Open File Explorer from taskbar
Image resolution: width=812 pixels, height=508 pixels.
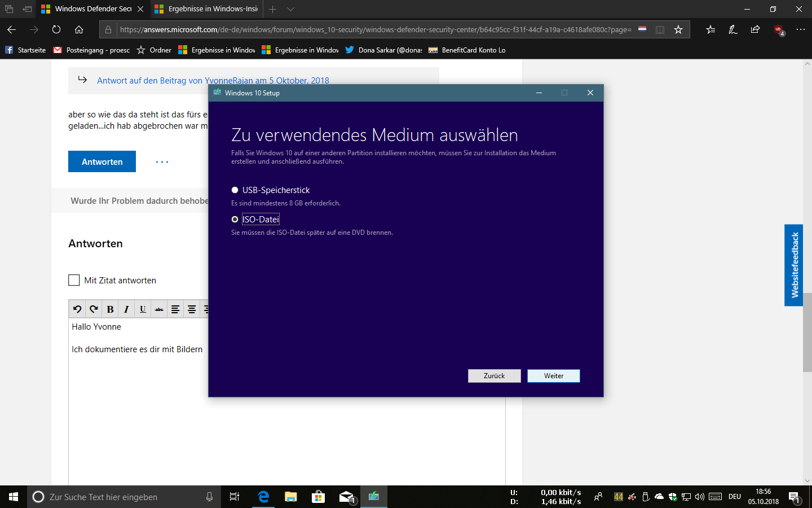(x=290, y=497)
